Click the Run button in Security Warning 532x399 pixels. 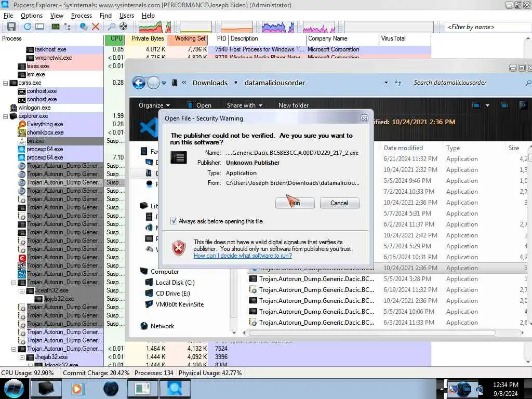point(295,203)
